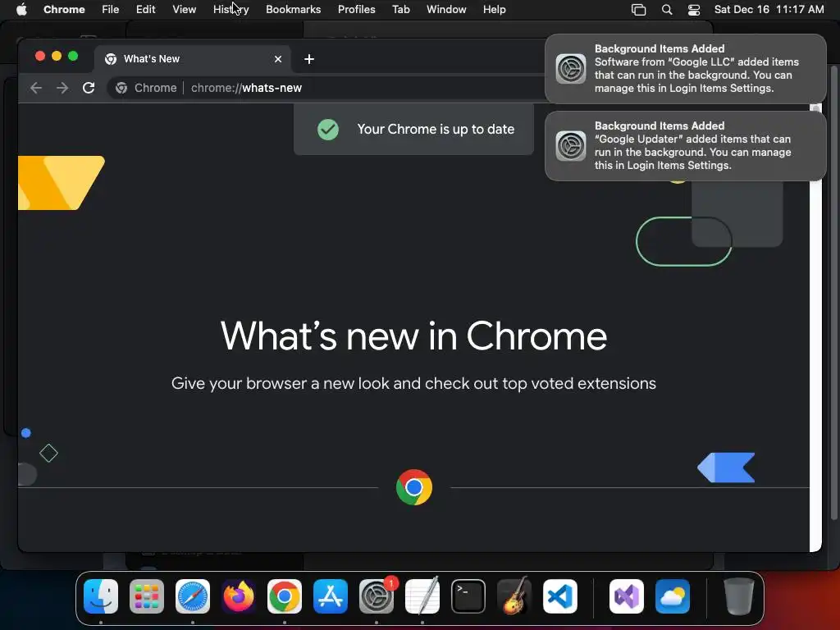Screen dimensions: 840x630
Task: Close the What's New tab
Action: 278,59
